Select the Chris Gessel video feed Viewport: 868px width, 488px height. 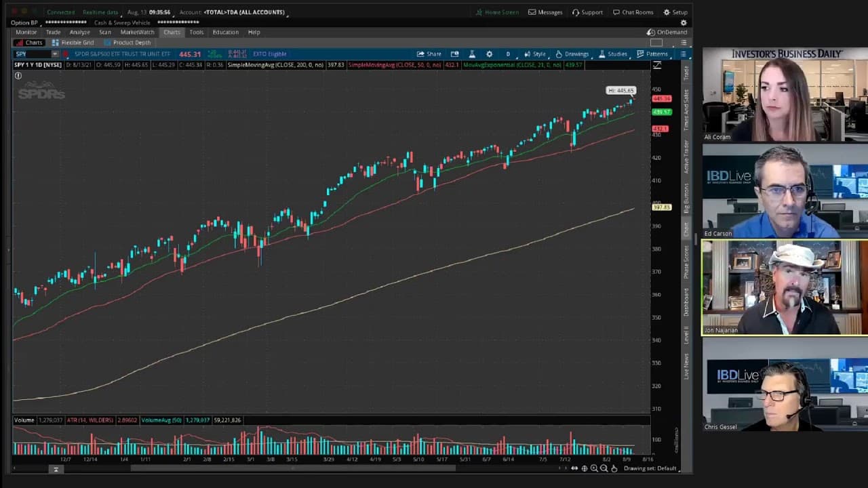785,384
